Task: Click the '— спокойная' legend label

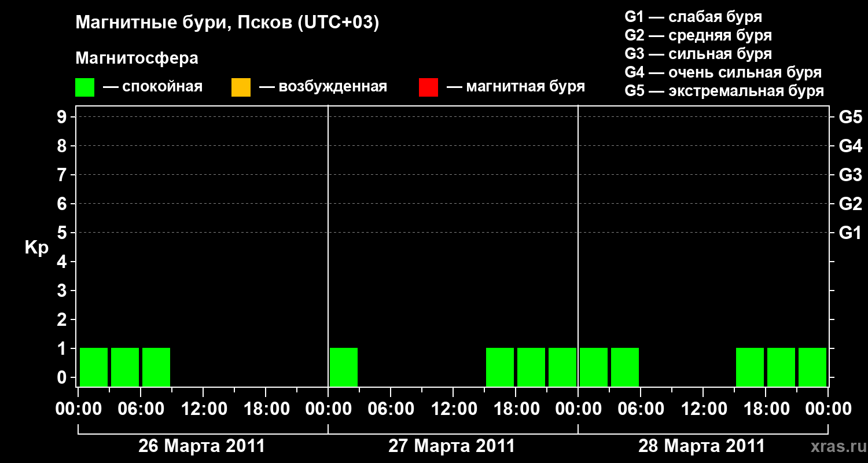Action: click(x=153, y=87)
